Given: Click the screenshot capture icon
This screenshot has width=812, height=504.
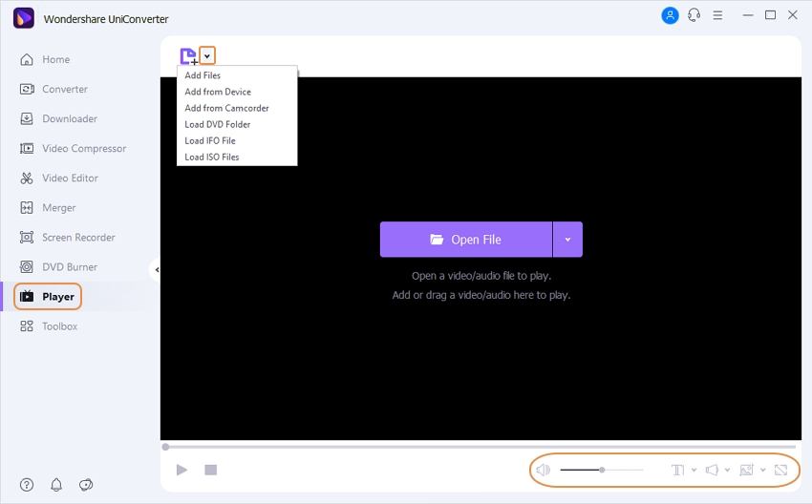Looking at the screenshot, I should coord(746,470).
